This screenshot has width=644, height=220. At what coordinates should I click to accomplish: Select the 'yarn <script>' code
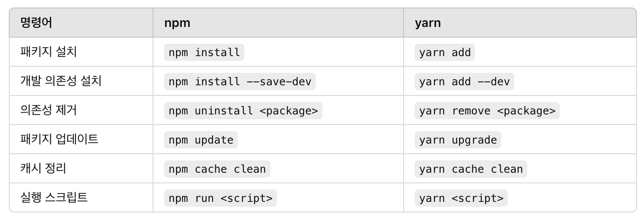point(461,198)
